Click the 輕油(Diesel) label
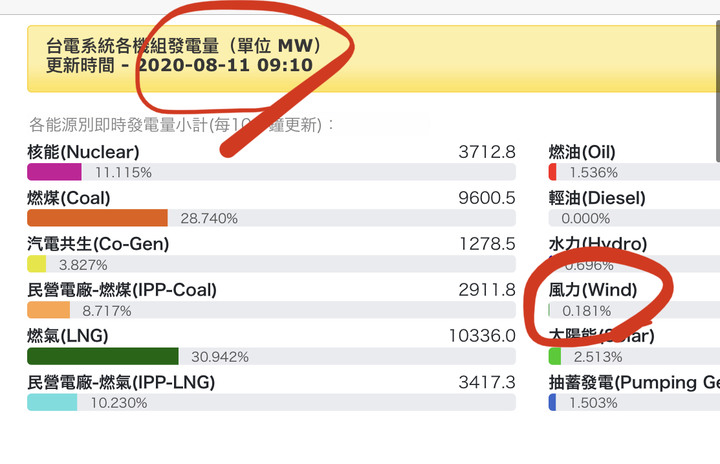This screenshot has height=464, width=720. [597, 198]
